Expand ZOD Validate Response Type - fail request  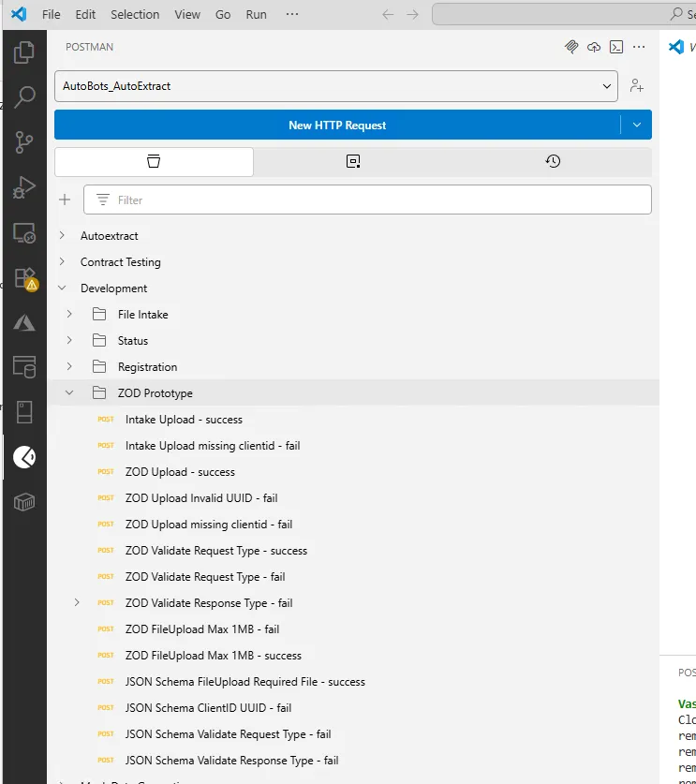pyautogui.click(x=77, y=602)
